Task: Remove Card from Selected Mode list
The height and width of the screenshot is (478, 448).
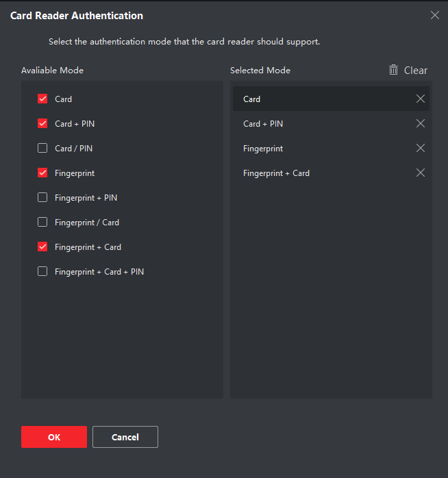Action: (x=420, y=99)
